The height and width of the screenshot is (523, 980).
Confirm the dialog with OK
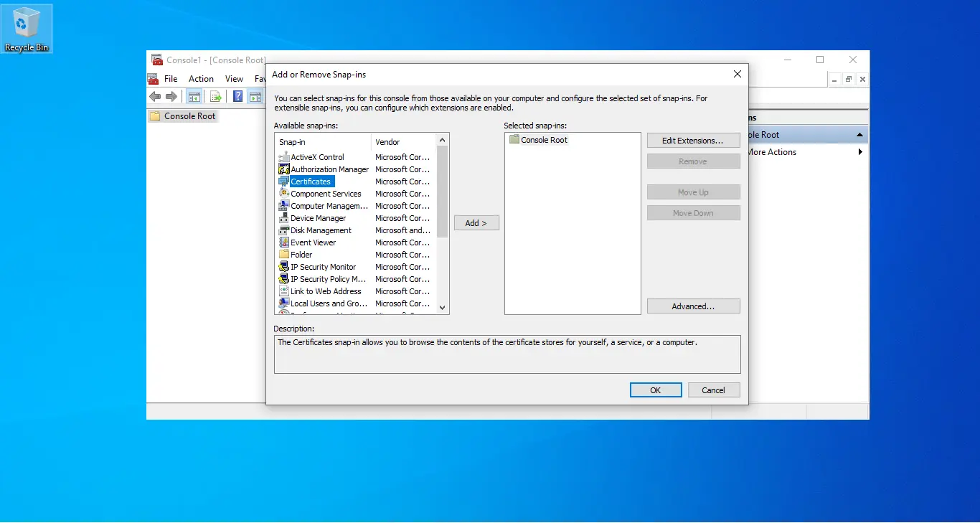click(x=656, y=390)
